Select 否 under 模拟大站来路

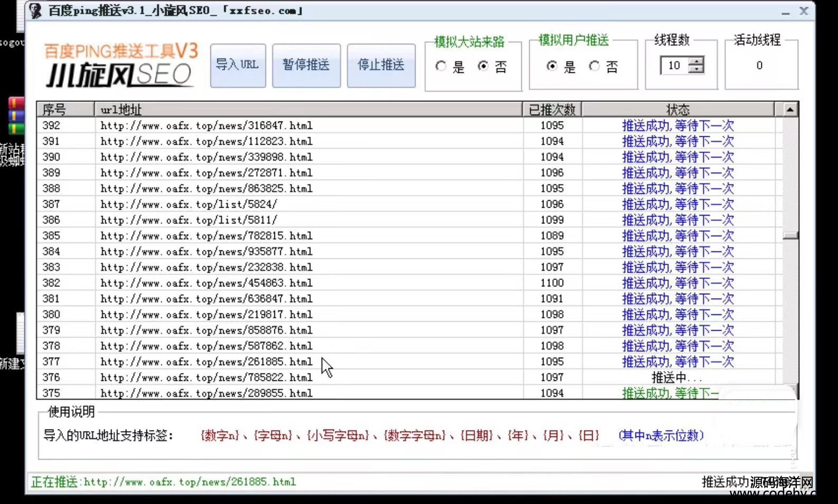(x=483, y=67)
